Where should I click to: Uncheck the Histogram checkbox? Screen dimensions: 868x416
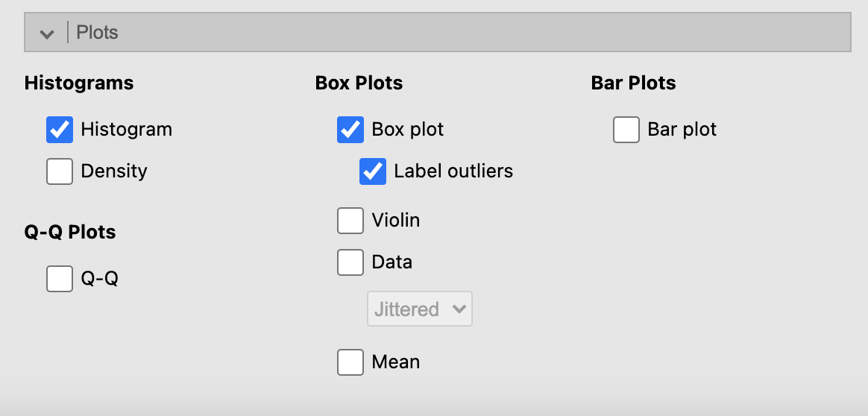60,130
